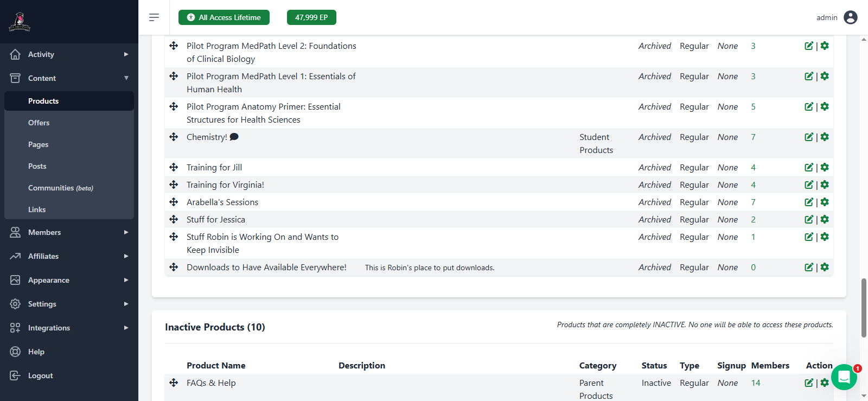Open member count 7 for Arabella's Sessions
868x401 pixels.
[753, 202]
